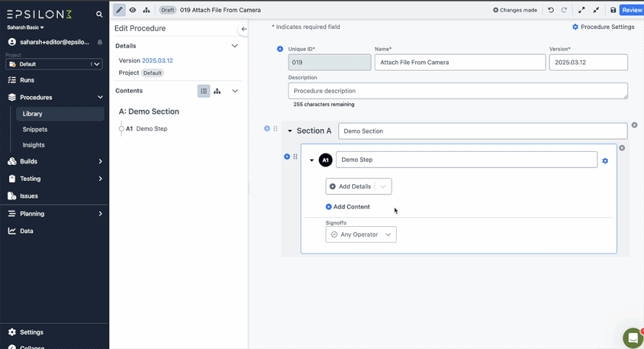The height and width of the screenshot is (349, 644).
Task: Redo the last change
Action: click(564, 10)
